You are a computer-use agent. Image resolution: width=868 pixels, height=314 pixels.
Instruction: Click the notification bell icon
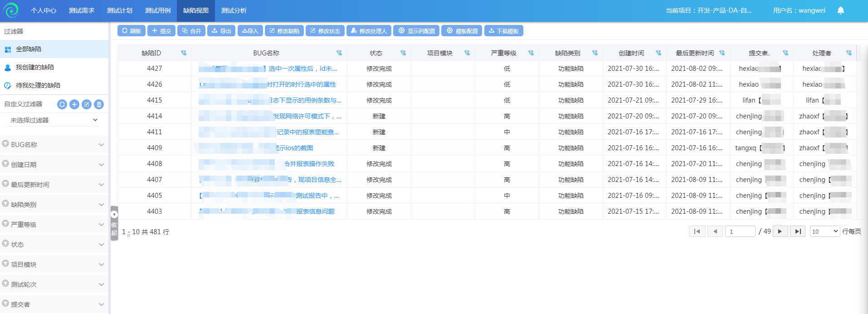pyautogui.click(x=840, y=10)
